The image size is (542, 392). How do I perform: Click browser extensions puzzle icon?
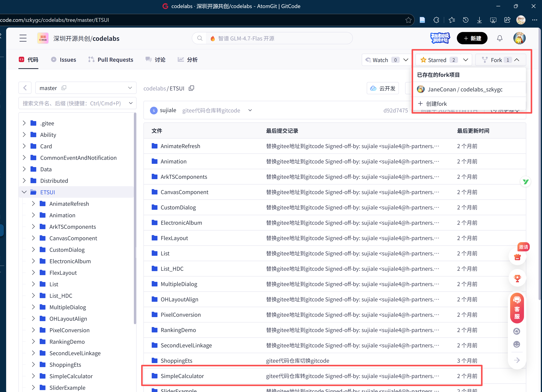[436, 20]
